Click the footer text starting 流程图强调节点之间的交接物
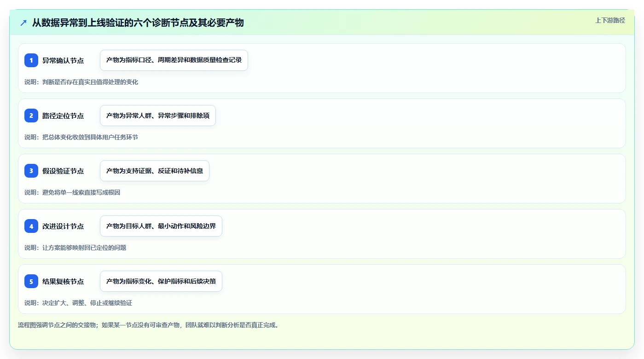Image resolution: width=644 pixels, height=359 pixels. (x=148, y=325)
